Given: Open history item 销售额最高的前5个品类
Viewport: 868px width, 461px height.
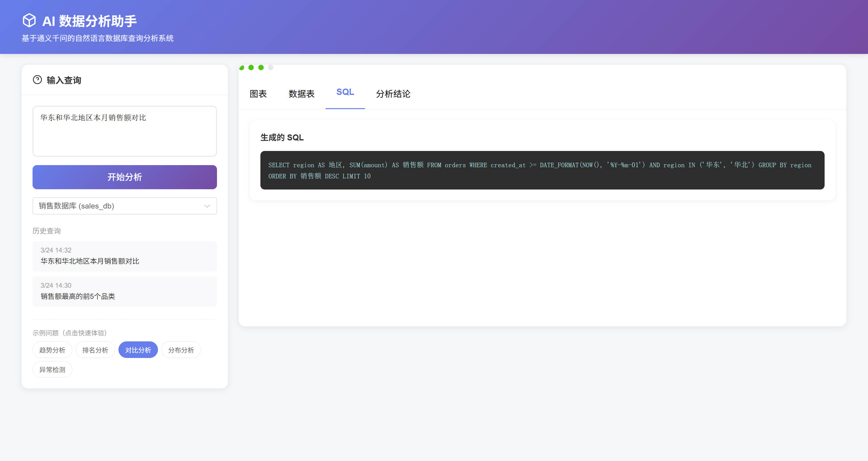Looking at the screenshot, I should 124,291.
